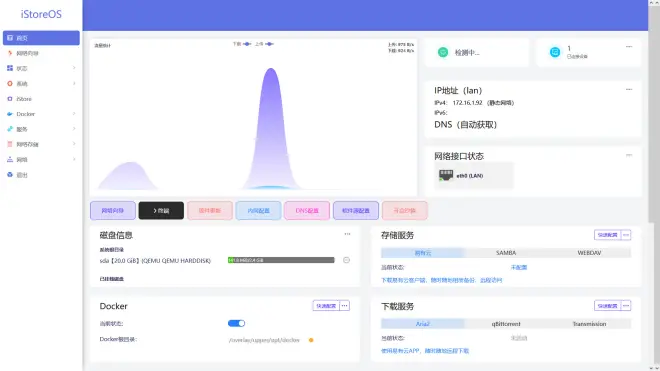Open the options menu of IP地址 card
Screen dimensions: 660x371
pyautogui.click(x=629, y=89)
